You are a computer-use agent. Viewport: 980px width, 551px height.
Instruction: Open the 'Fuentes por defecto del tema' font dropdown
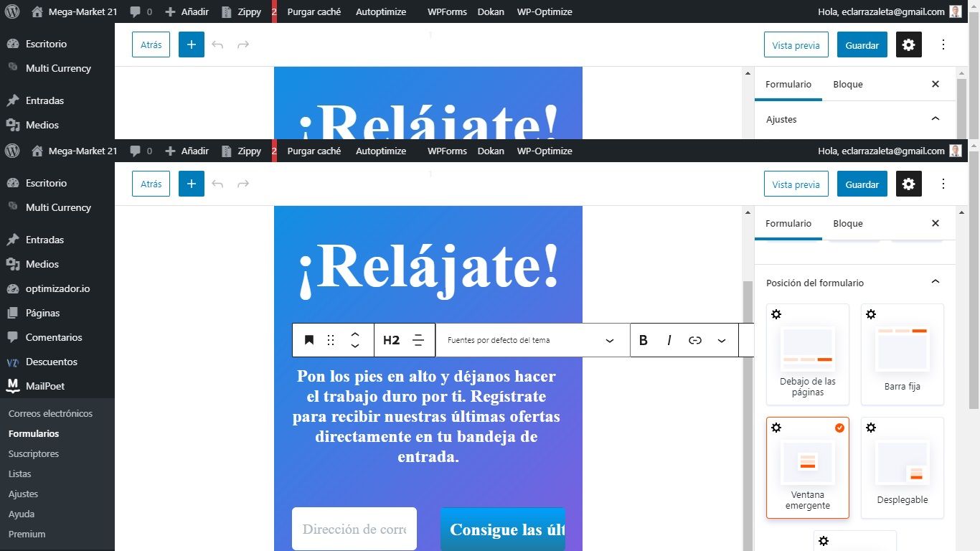pos(532,340)
